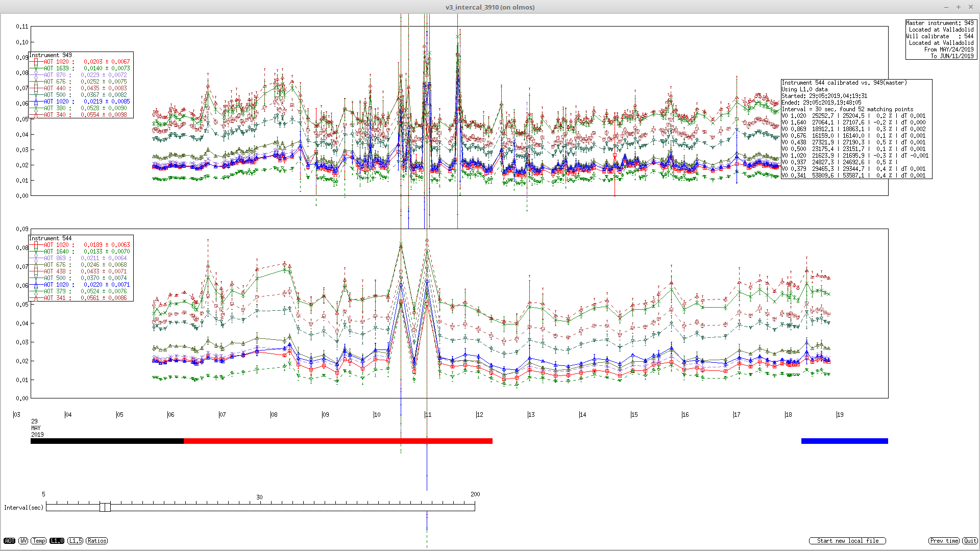The height and width of the screenshot is (551, 980).
Task: Switch to the WV display mode
Action: pos(23,541)
